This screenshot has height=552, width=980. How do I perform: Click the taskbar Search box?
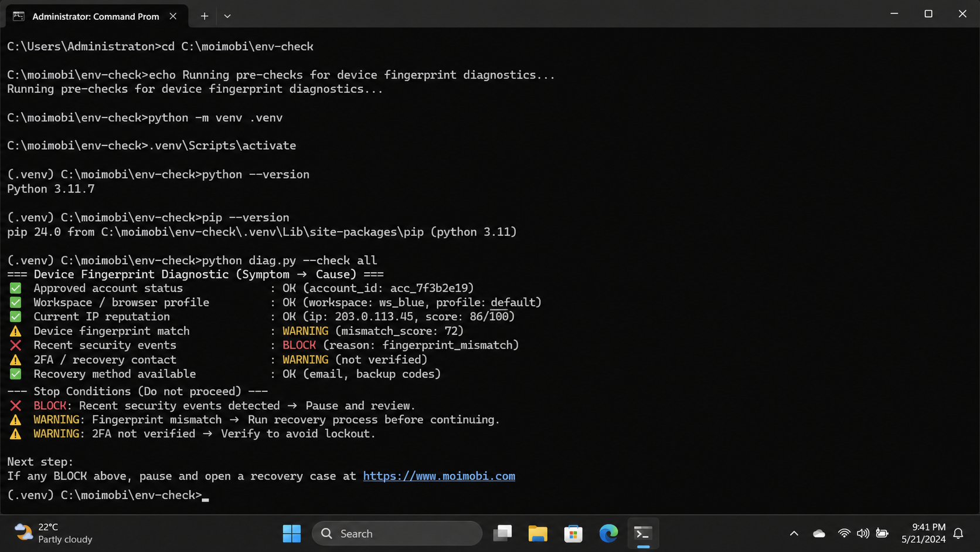tap(397, 533)
